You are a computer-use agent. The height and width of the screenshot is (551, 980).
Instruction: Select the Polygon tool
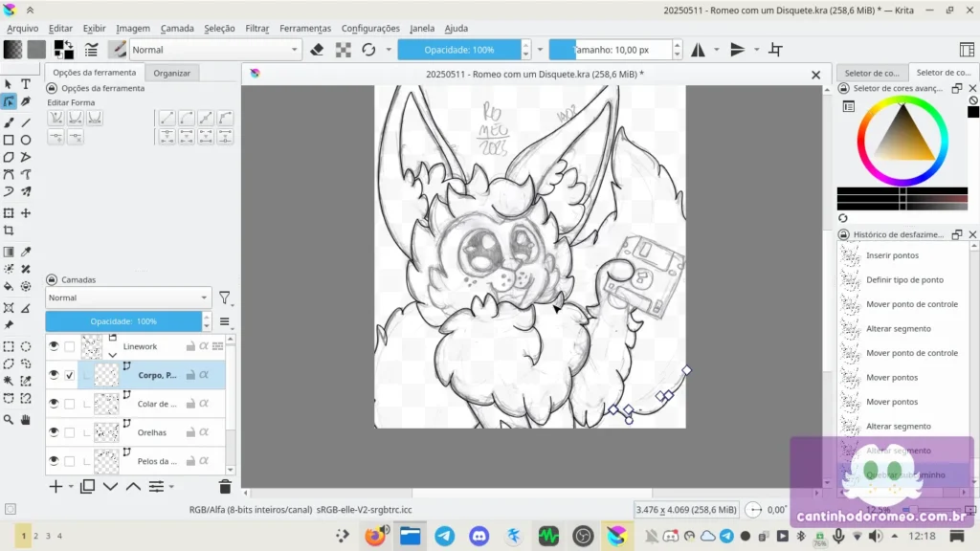[x=9, y=158]
